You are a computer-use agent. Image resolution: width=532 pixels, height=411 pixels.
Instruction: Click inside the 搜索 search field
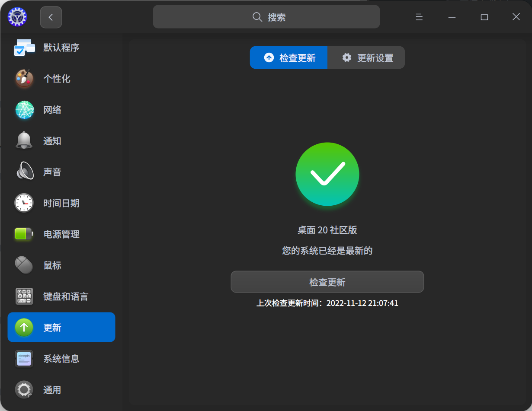point(266,17)
